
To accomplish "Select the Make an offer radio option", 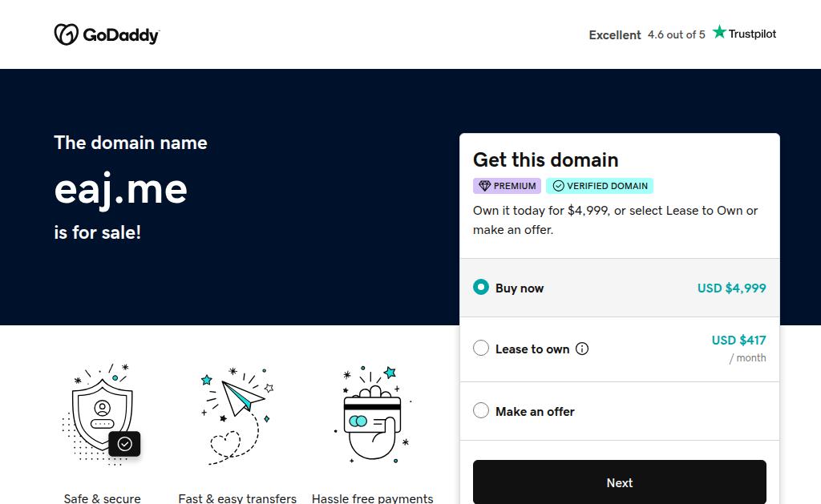I will [481, 410].
